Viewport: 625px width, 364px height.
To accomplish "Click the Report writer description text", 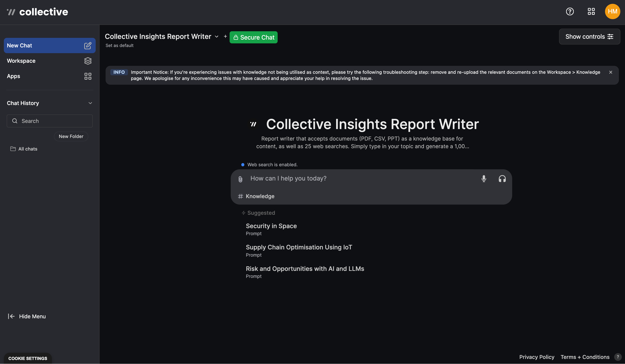I will 363,142.
